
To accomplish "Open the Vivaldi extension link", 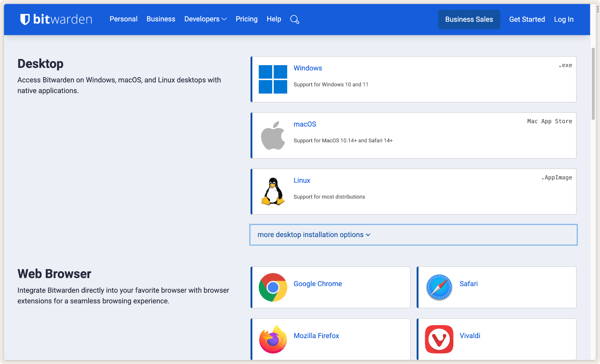I will click(470, 336).
